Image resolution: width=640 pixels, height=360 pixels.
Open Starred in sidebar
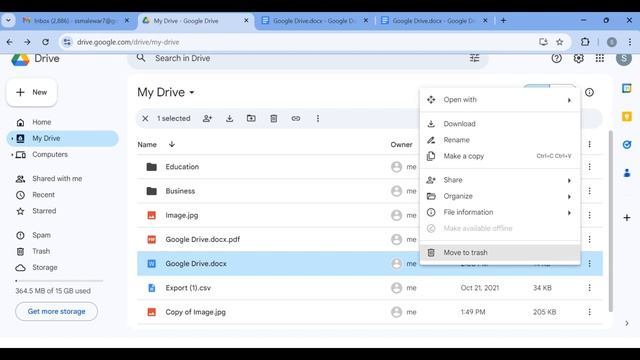click(44, 211)
